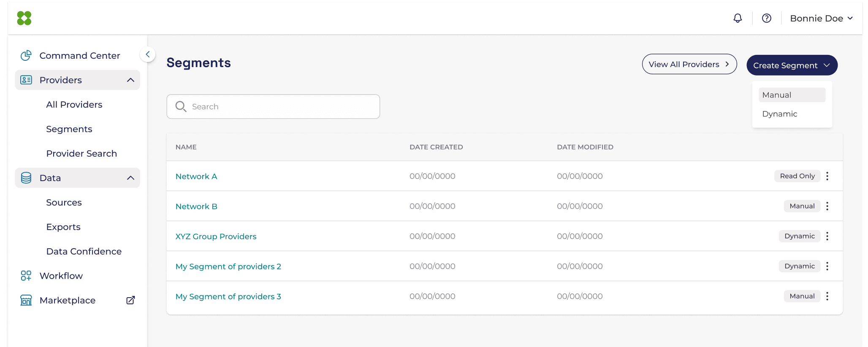The height and width of the screenshot is (347, 868).
Task: Open Data Confidence page
Action: [84, 251]
